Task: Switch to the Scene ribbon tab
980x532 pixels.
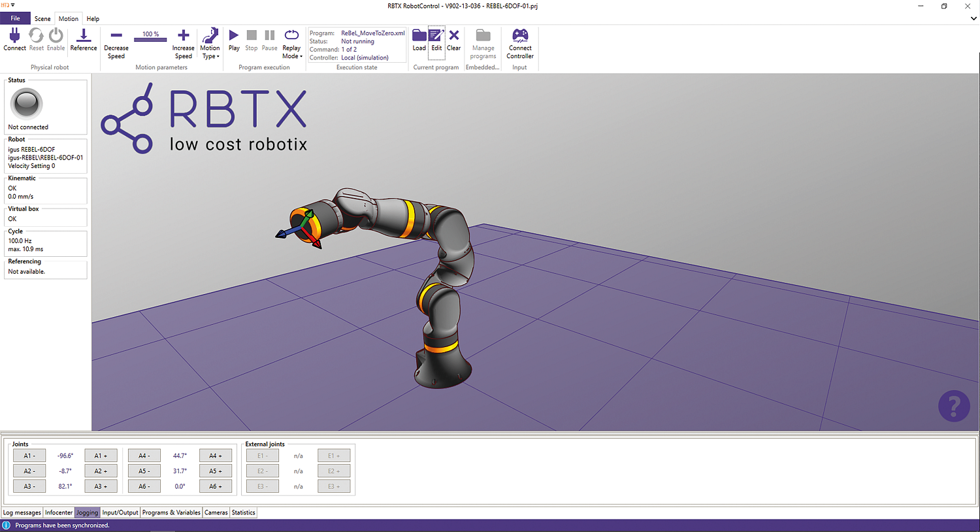Action: (42, 19)
